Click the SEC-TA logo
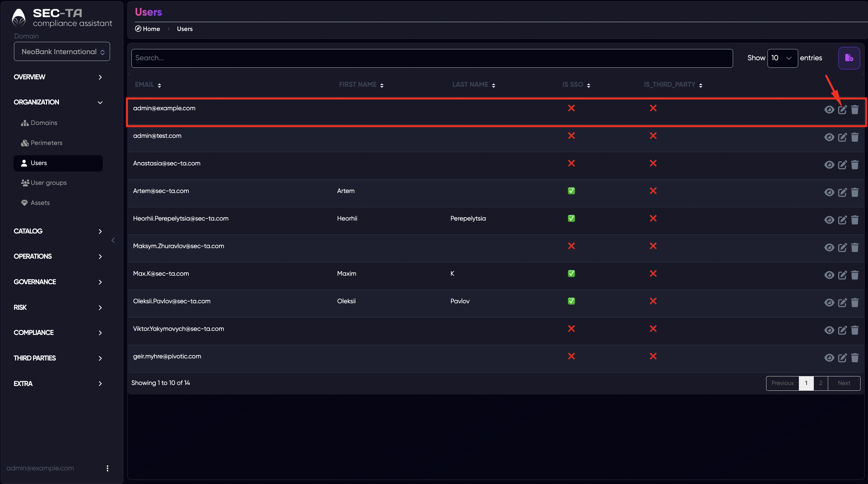The width and height of the screenshot is (868, 484). (x=62, y=18)
